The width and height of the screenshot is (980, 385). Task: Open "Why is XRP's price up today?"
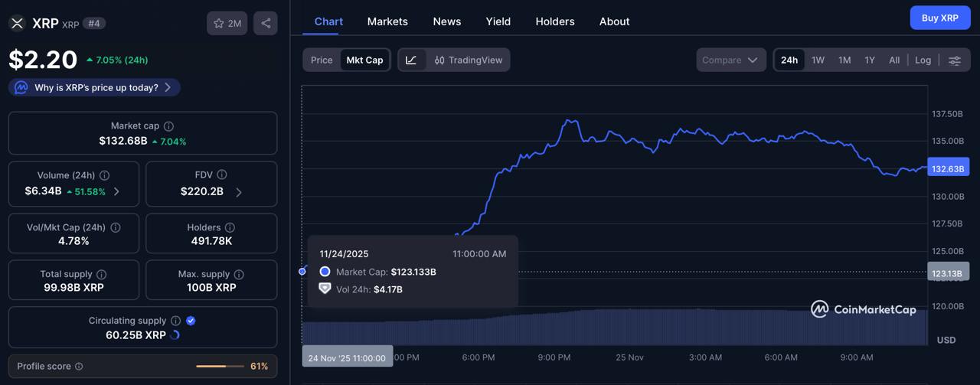click(95, 87)
